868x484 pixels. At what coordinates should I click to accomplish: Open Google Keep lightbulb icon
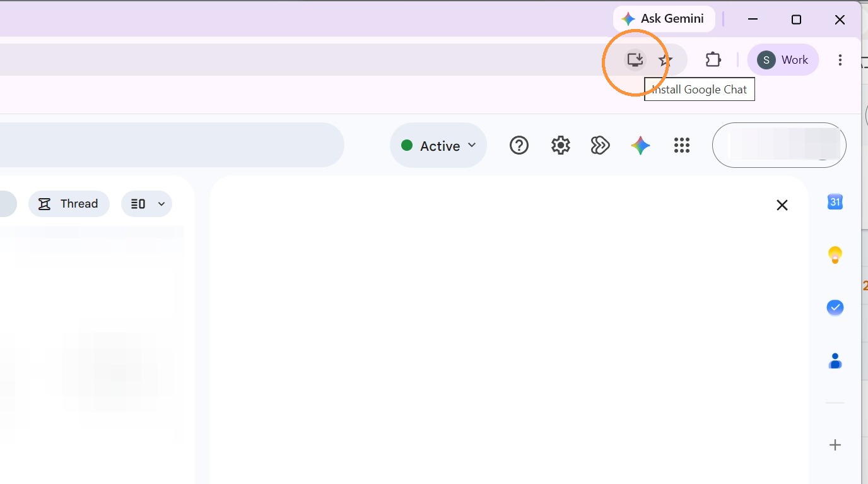pos(835,255)
